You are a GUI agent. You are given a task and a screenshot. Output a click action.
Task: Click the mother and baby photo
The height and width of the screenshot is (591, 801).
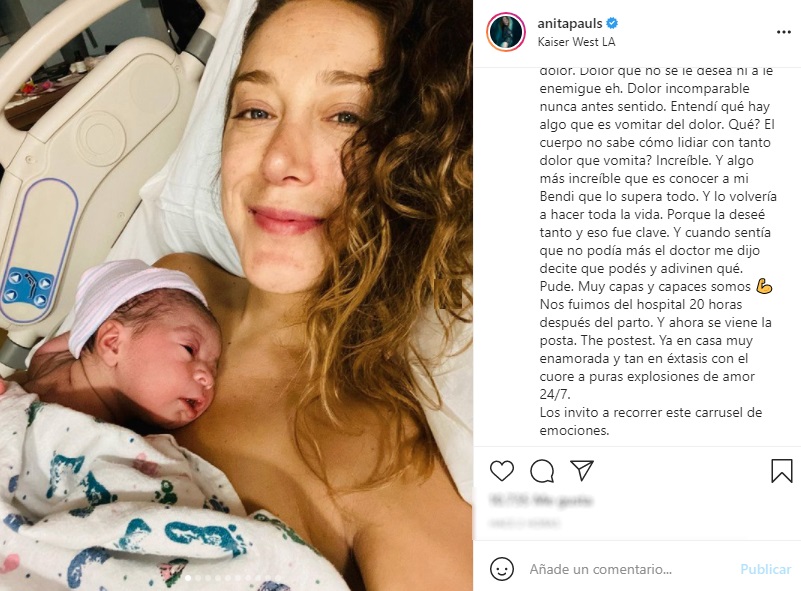pyautogui.click(x=236, y=295)
